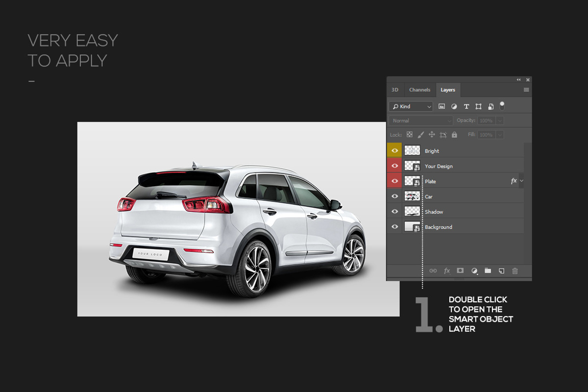Screen dimensions: 588x392
Task: Hide the Bright layer eye icon
Action: 394,150
